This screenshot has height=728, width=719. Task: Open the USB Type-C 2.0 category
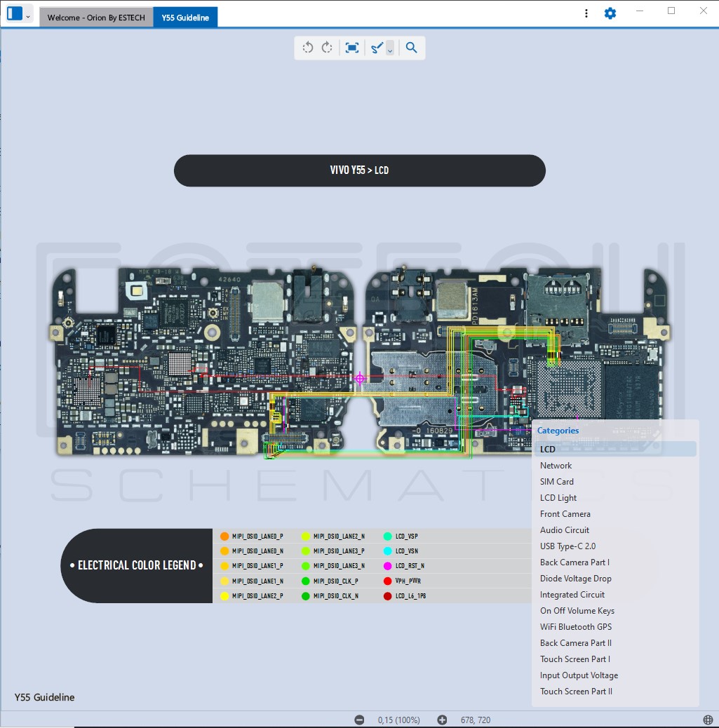click(615, 546)
